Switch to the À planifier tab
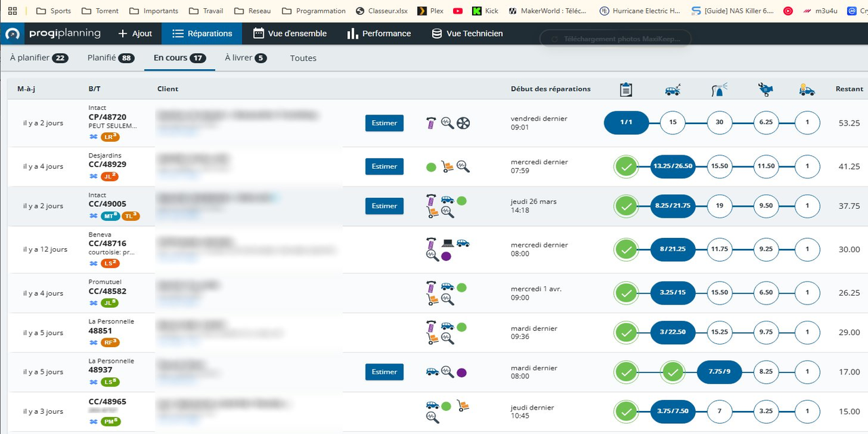The image size is (868, 434). click(x=39, y=58)
